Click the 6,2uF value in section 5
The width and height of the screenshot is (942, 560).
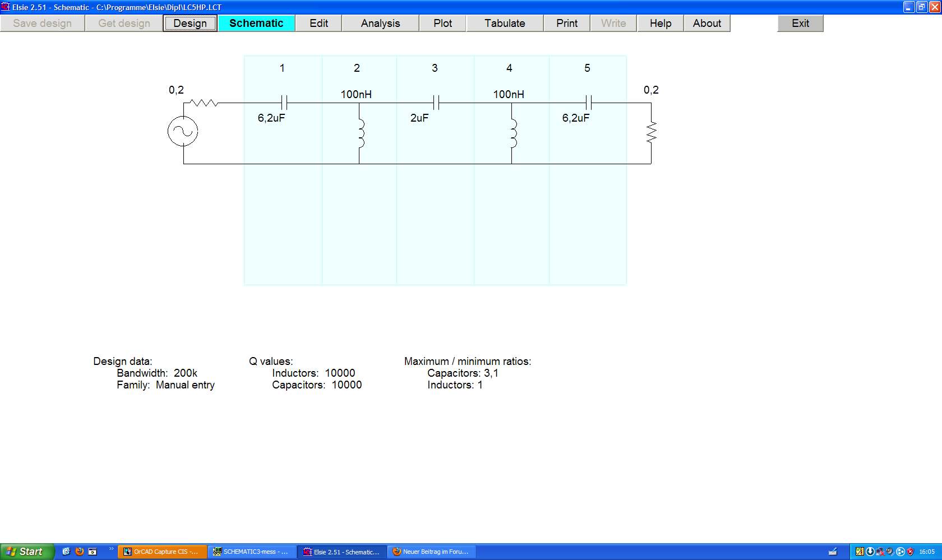[576, 118]
